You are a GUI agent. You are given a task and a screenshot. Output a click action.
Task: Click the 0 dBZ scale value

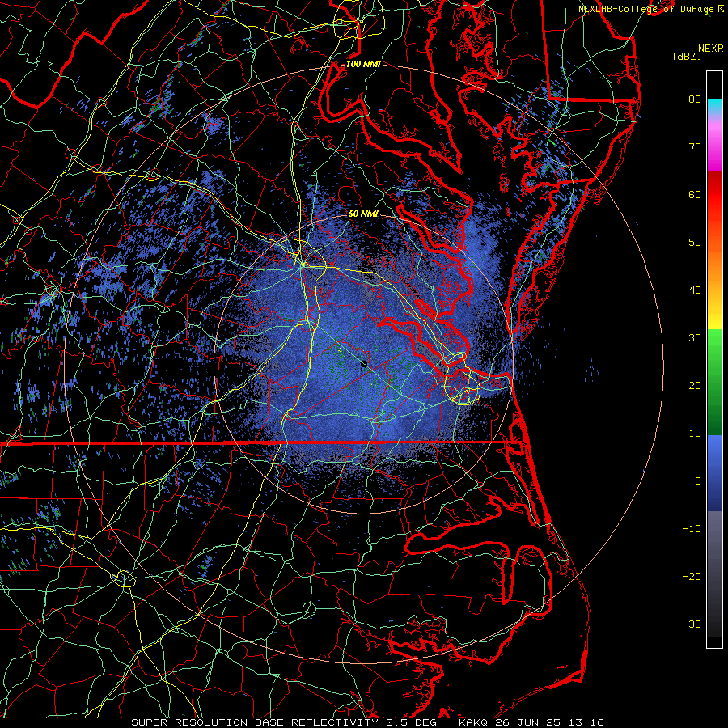click(698, 481)
